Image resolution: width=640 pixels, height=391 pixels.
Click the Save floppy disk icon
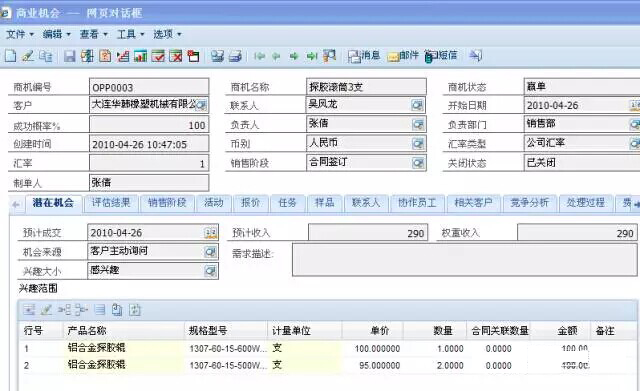(69, 56)
